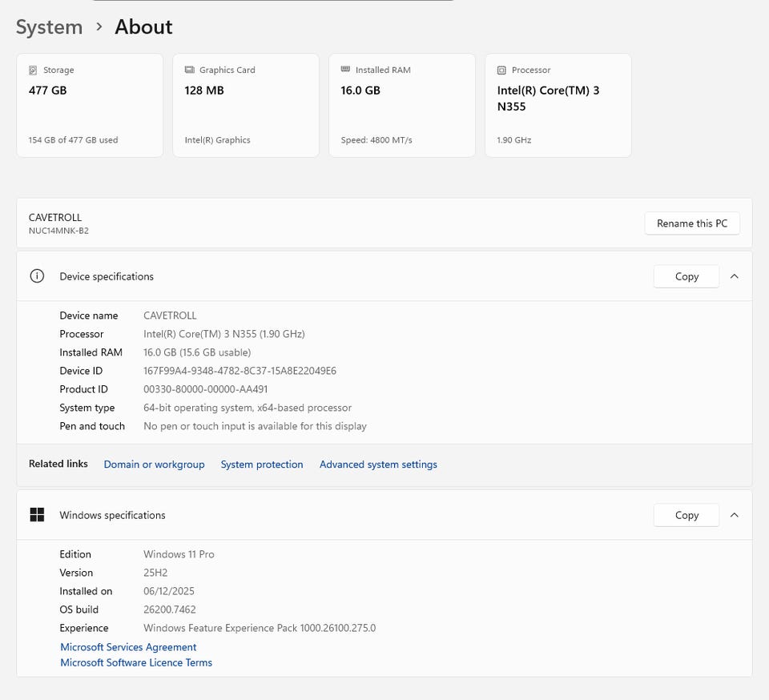The image size is (769, 700).
Task: Click the Device specifications info icon
Action: coord(37,276)
